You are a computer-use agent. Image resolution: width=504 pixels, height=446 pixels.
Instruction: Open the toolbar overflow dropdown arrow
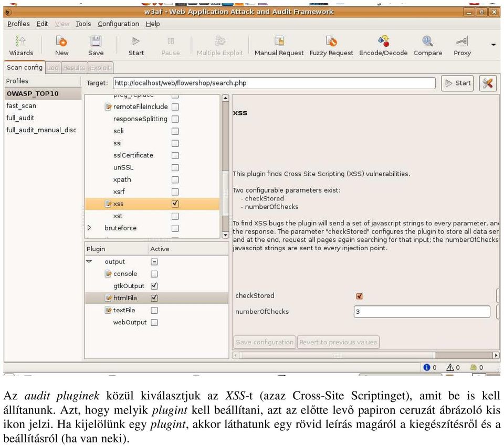click(x=493, y=45)
